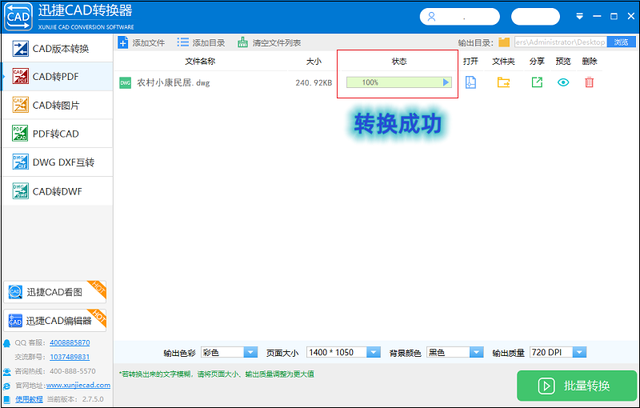Open the 输出质量 720 DPI dropdown
640x408 pixels.
pos(558,352)
